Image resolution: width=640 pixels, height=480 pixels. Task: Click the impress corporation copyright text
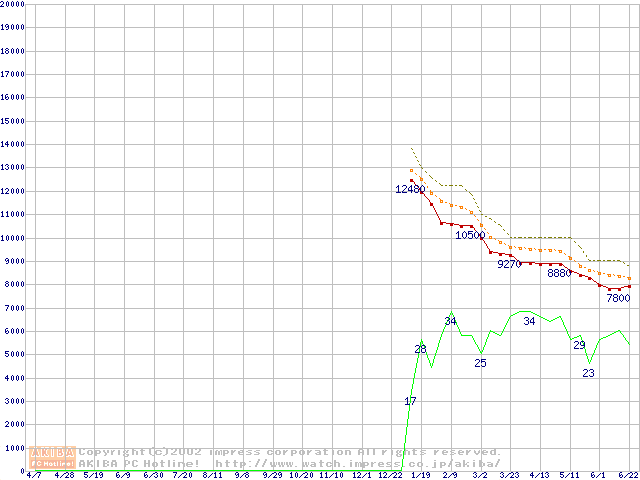coord(290,452)
